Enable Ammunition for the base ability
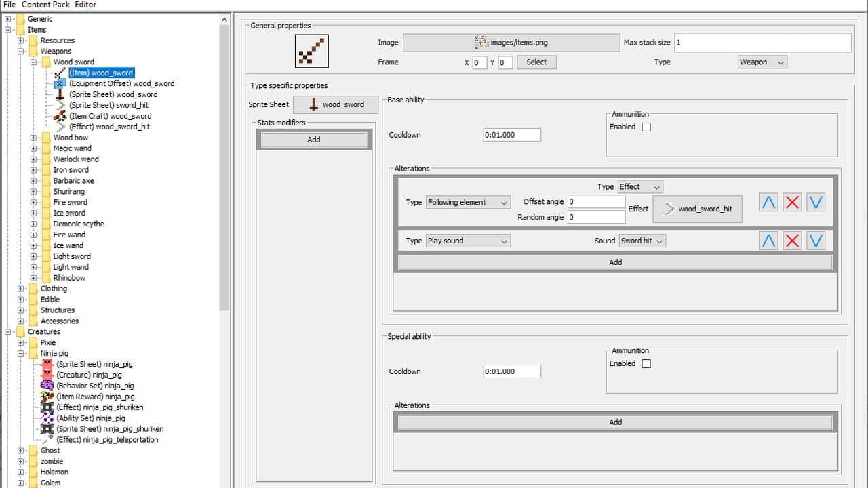The height and width of the screenshot is (488, 868). pyautogui.click(x=646, y=127)
